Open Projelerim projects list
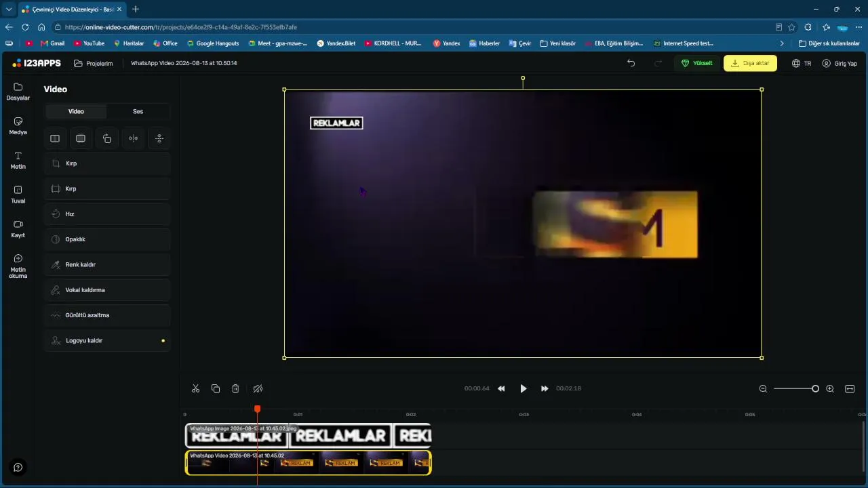 click(94, 63)
